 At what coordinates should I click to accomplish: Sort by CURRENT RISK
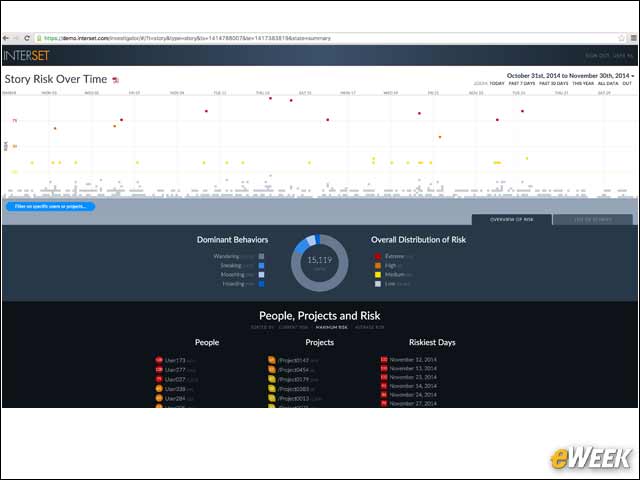[x=293, y=327]
